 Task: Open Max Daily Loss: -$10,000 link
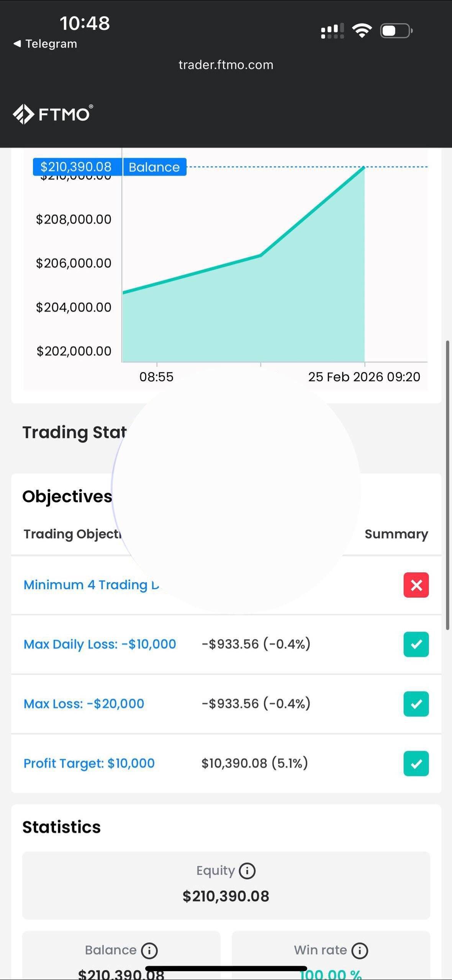[100, 644]
